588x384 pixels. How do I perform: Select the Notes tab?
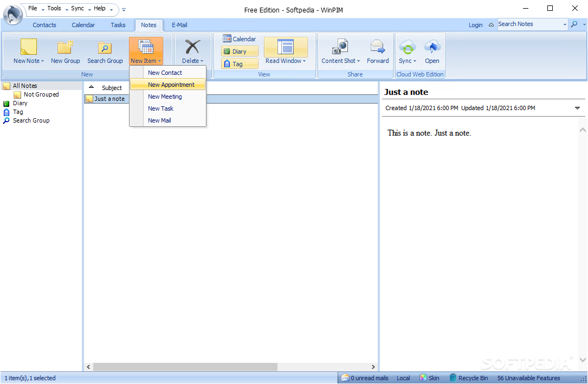coord(148,25)
